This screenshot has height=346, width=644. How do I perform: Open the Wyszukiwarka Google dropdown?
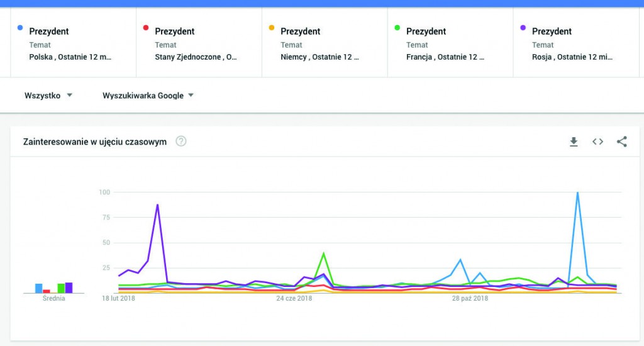coord(148,96)
